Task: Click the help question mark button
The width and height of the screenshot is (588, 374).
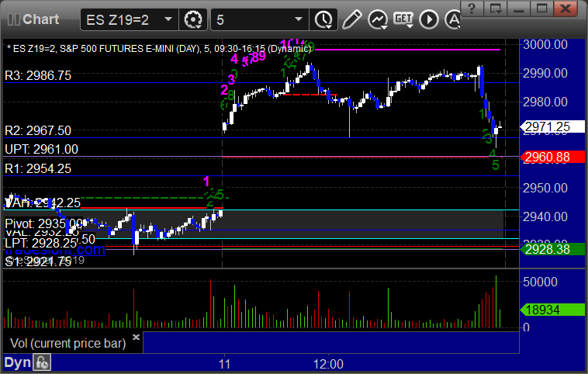Action: 472,8
